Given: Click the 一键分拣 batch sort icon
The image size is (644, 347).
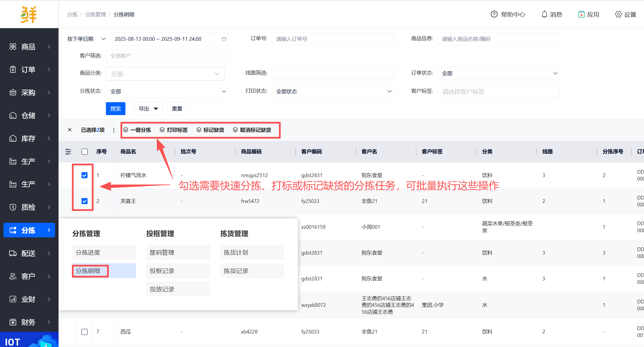Looking at the screenshot, I should (126, 130).
